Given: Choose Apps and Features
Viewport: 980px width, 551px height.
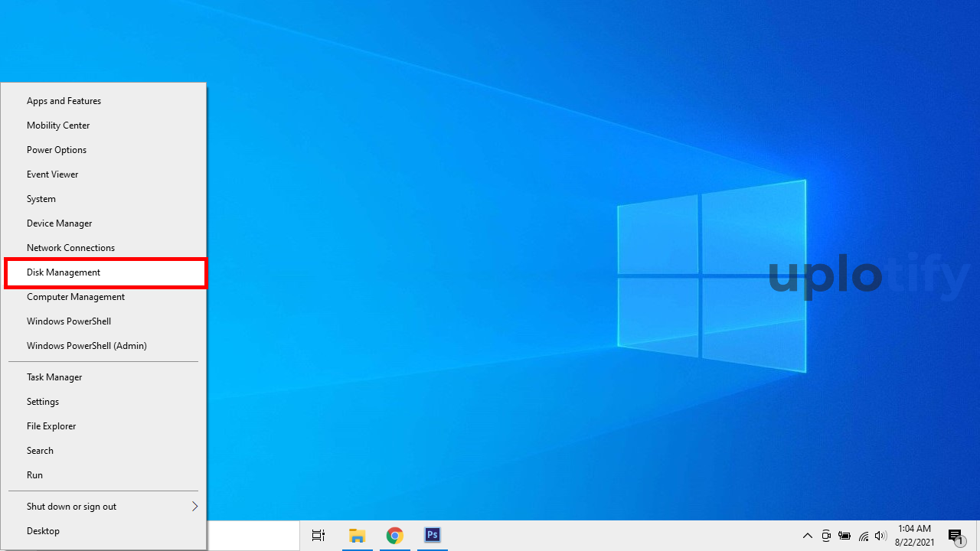Looking at the screenshot, I should pos(64,101).
